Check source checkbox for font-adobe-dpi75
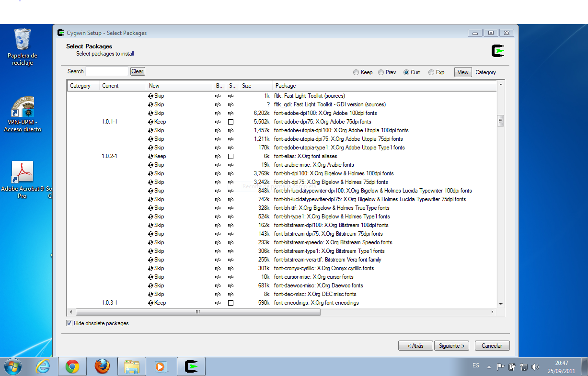The height and width of the screenshot is (376, 588). (231, 122)
